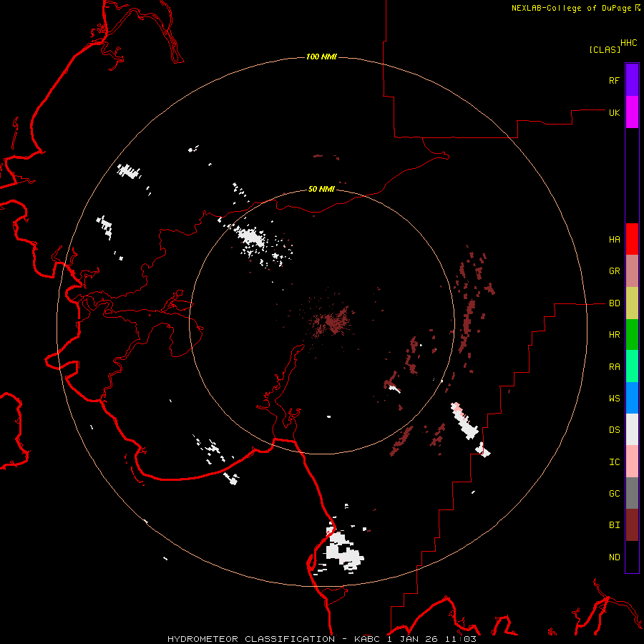Image resolution: width=644 pixels, height=644 pixels.
Task: Click the NEXLAB-College of DuPage credit text
Action: click(571, 8)
